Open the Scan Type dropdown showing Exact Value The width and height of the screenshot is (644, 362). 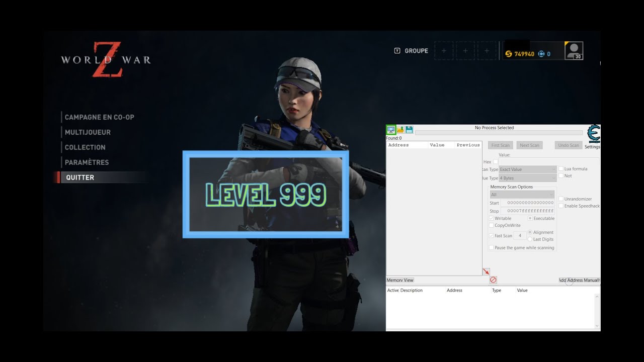tap(528, 169)
